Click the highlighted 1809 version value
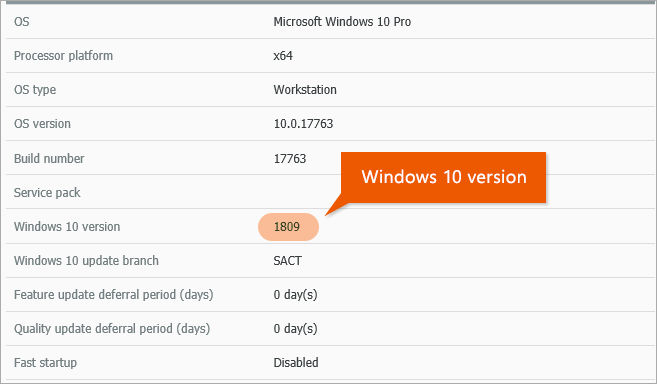This screenshot has height=384, width=657. [288, 227]
